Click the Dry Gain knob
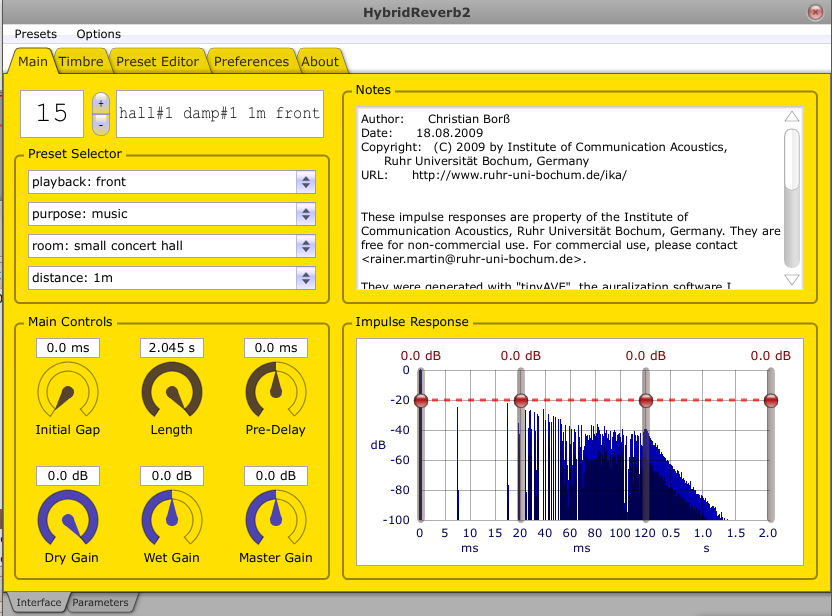Viewport: 832px width, 616px height. (x=68, y=519)
